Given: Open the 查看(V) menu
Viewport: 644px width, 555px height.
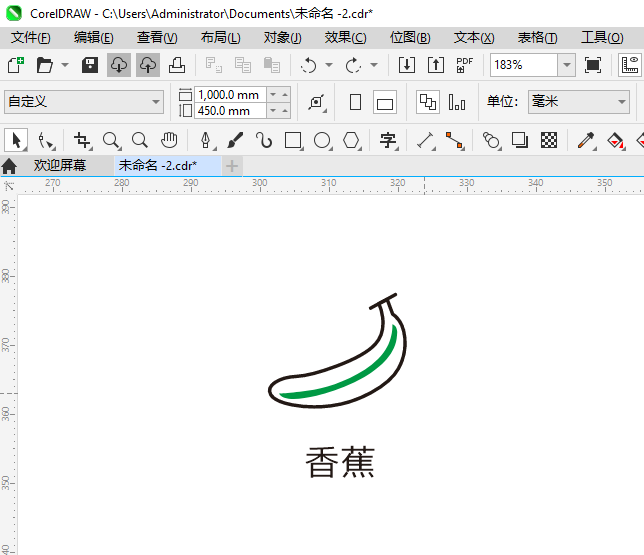Looking at the screenshot, I should click(157, 38).
